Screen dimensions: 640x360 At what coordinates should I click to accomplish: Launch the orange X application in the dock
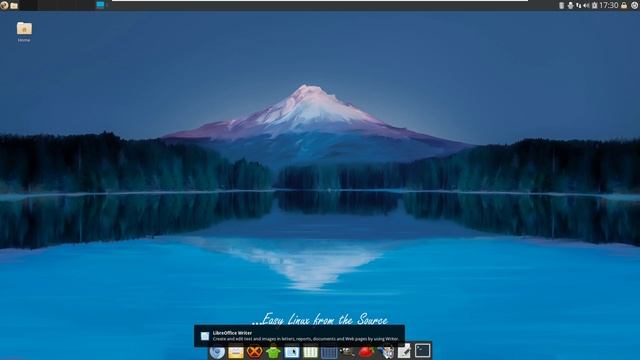point(255,351)
